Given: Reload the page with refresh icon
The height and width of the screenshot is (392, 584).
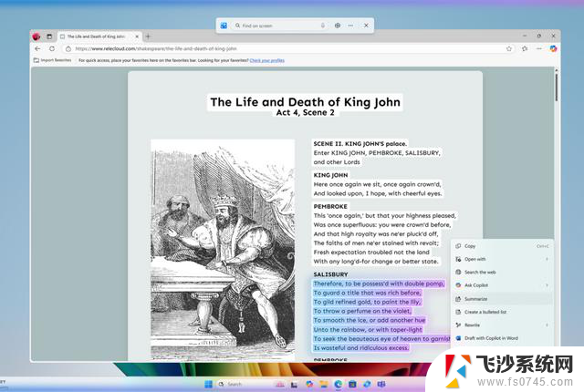Looking at the screenshot, I should (x=52, y=48).
